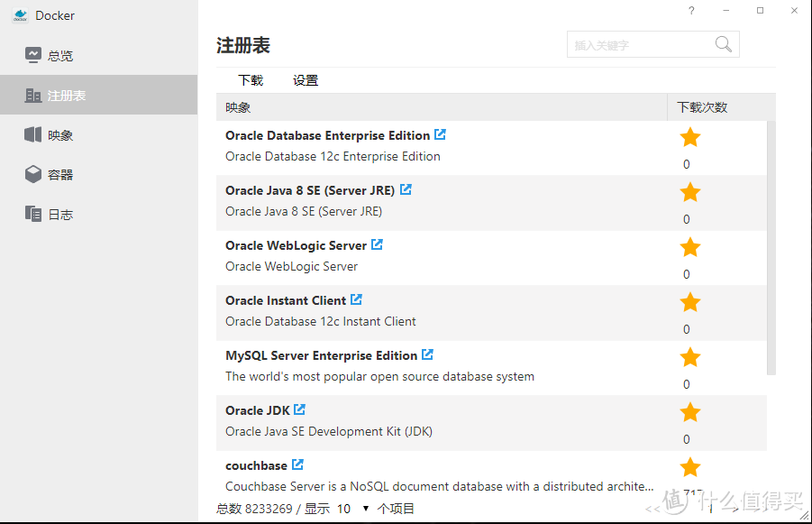Click the star for couchbase row
This screenshot has height=524, width=812.
pyautogui.click(x=689, y=467)
